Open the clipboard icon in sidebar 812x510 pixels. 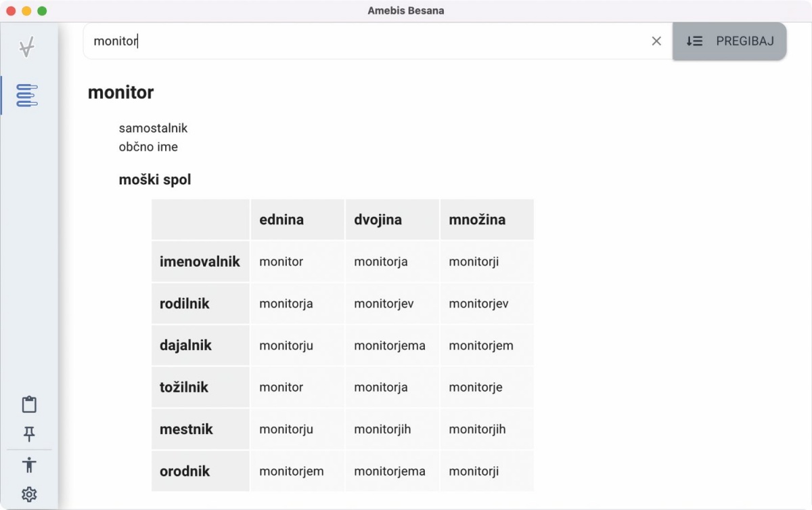(29, 404)
